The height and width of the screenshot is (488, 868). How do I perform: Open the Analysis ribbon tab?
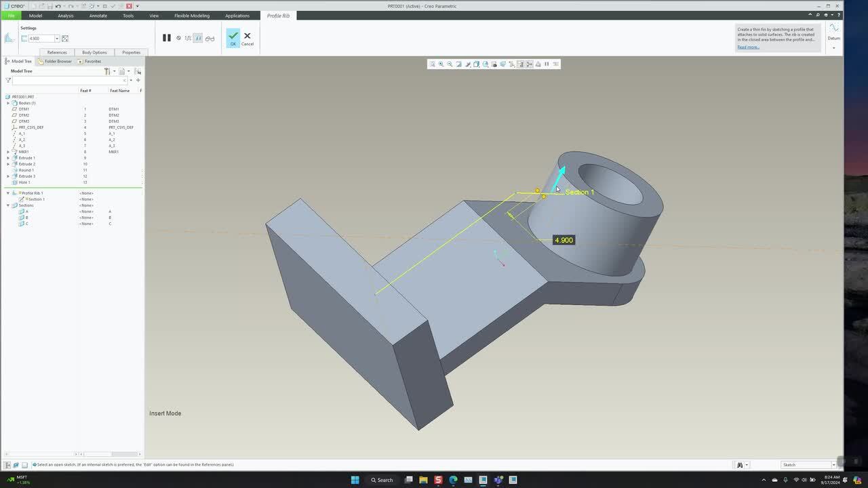[x=66, y=16]
